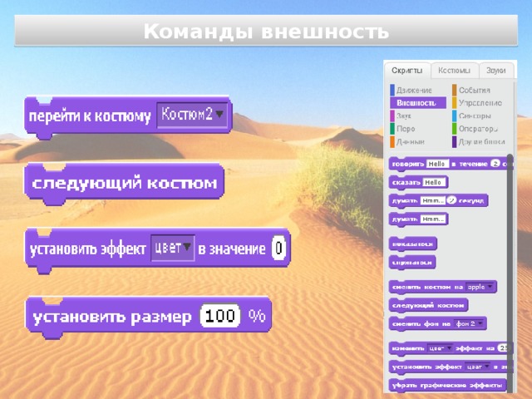532x399 pixels.
Task: Open the цвет dropdown in small установить эффект block
Action: [x=478, y=367]
